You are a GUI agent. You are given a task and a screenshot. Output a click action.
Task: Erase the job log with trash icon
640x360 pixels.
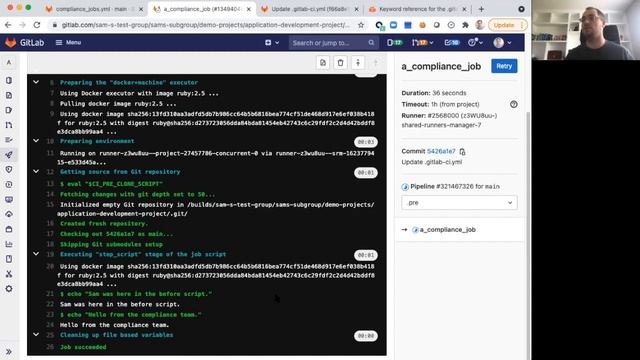pyautogui.click(x=340, y=63)
